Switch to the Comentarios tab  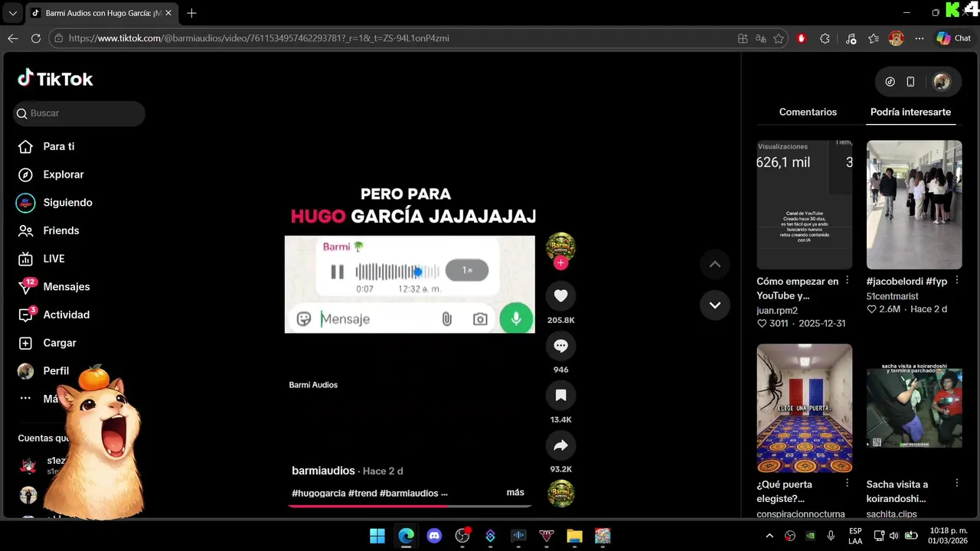(x=808, y=112)
